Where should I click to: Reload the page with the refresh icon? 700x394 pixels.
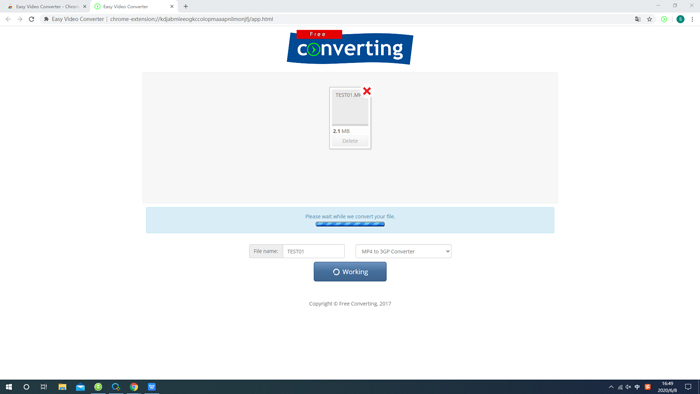pos(31,19)
